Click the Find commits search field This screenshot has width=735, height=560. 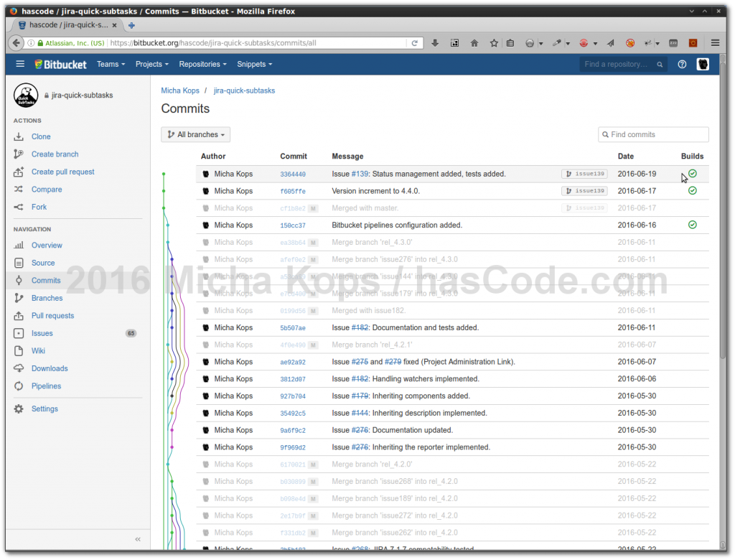(653, 134)
